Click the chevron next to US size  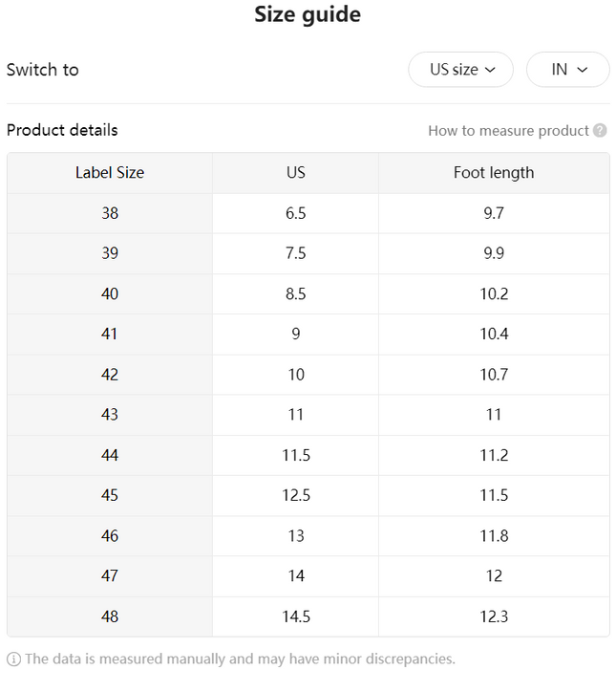(x=490, y=70)
